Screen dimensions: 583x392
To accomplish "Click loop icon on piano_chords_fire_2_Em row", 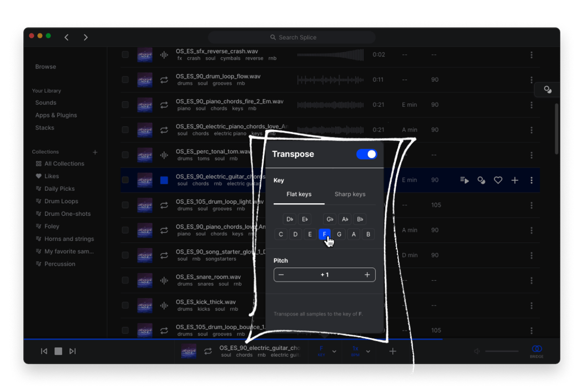I will 164,105.
